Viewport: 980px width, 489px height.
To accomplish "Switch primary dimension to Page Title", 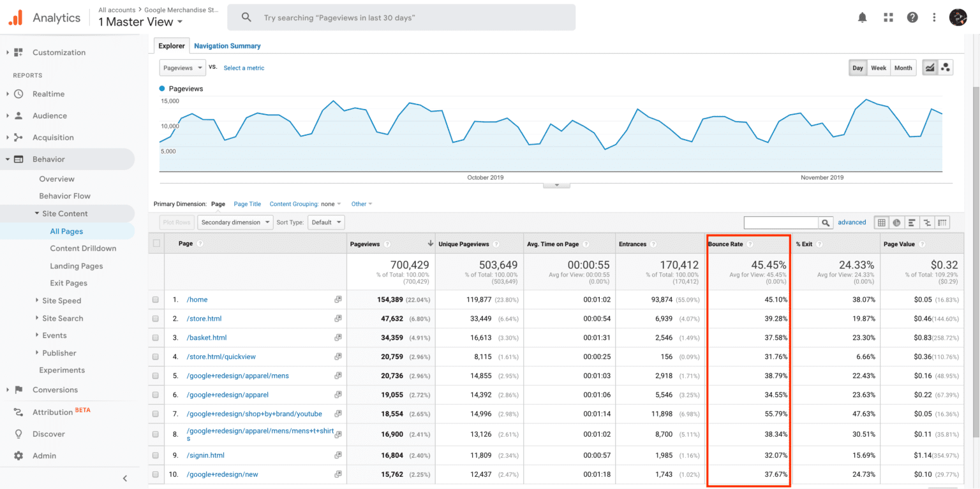I will click(x=247, y=204).
